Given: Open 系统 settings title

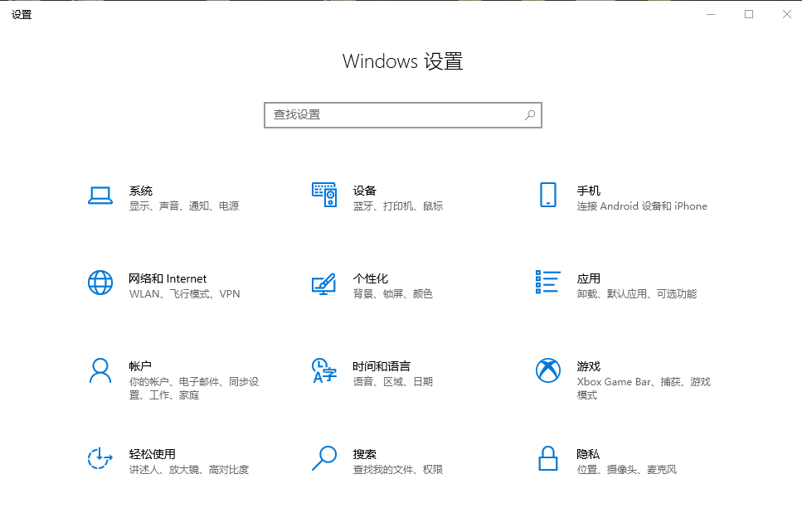Looking at the screenshot, I should (x=141, y=191).
